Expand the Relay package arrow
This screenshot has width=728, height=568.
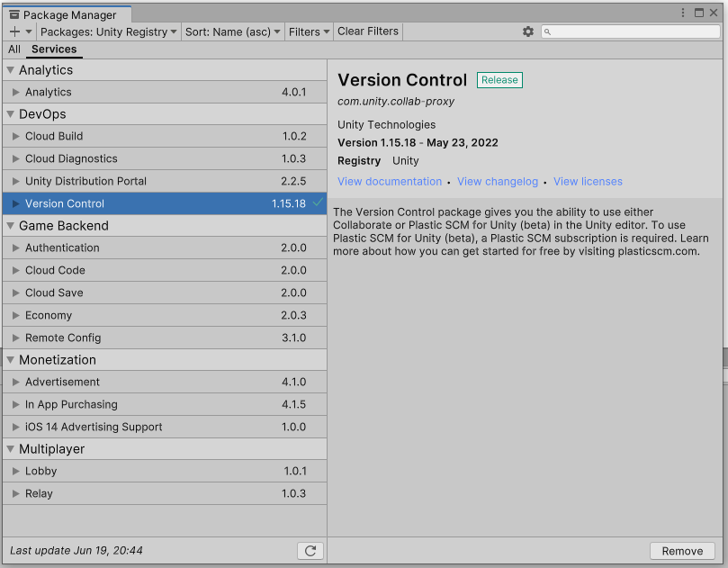coord(16,493)
